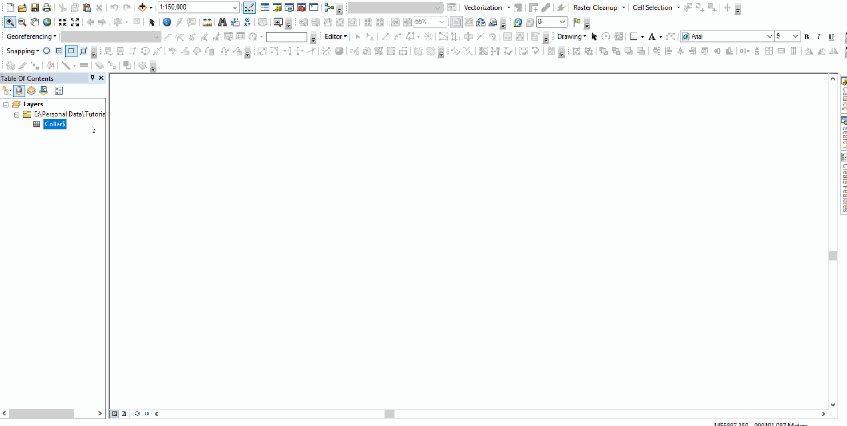
Task: Open the Catalog window icon
Action: click(277, 8)
